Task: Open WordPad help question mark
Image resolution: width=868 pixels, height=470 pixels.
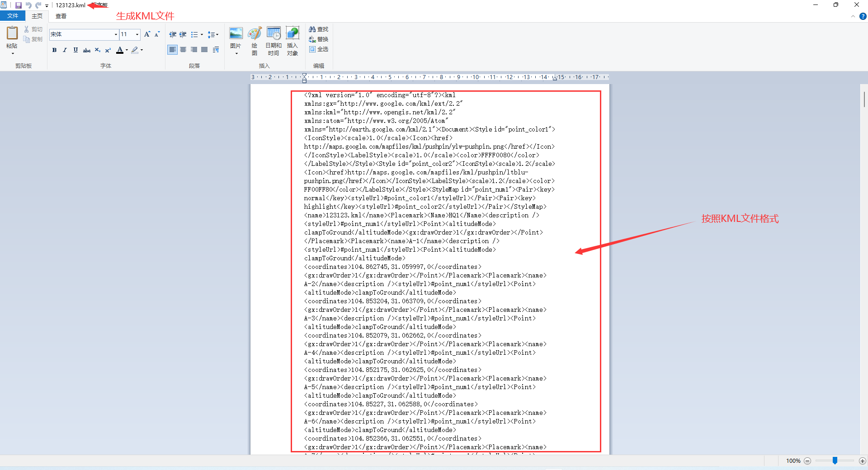Action: pyautogui.click(x=863, y=16)
